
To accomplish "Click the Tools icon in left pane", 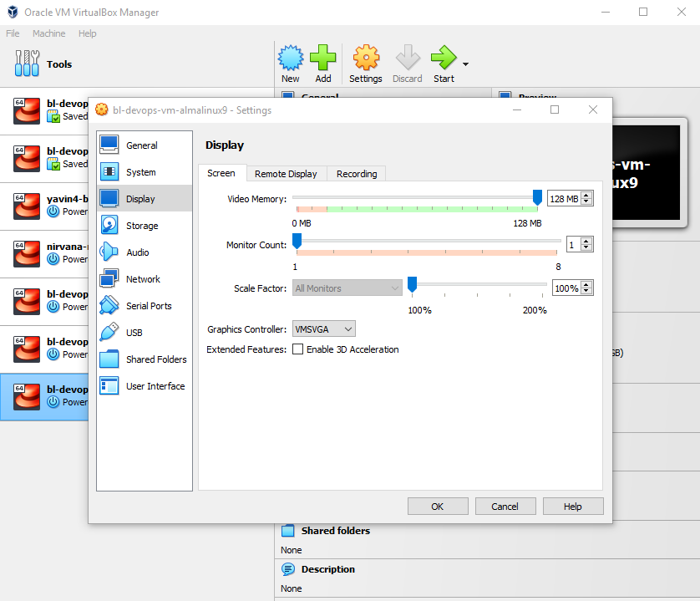I will tap(27, 64).
